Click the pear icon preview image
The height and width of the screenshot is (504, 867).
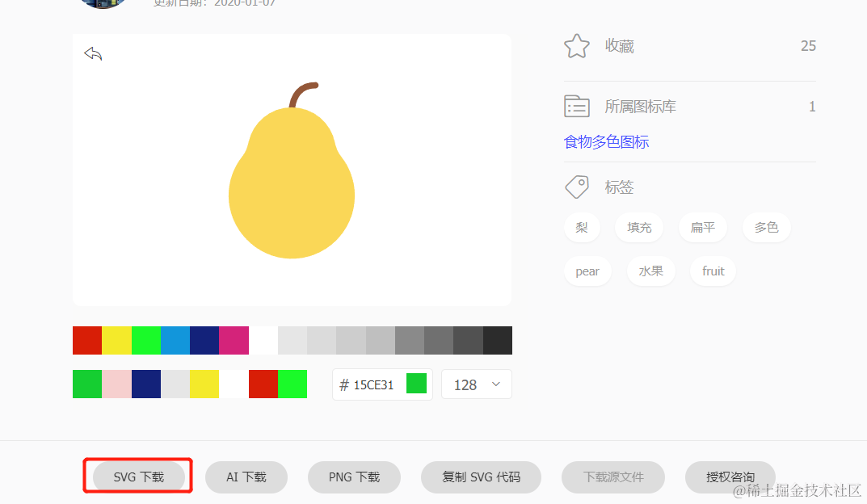pyautogui.click(x=292, y=170)
